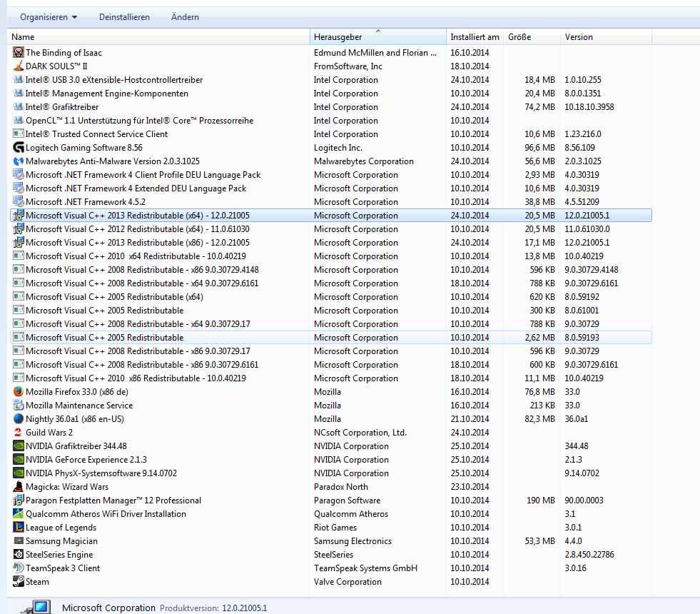This screenshot has height=614, width=700.
Task: Click version value 10.18.10.3958
Action: pos(589,106)
